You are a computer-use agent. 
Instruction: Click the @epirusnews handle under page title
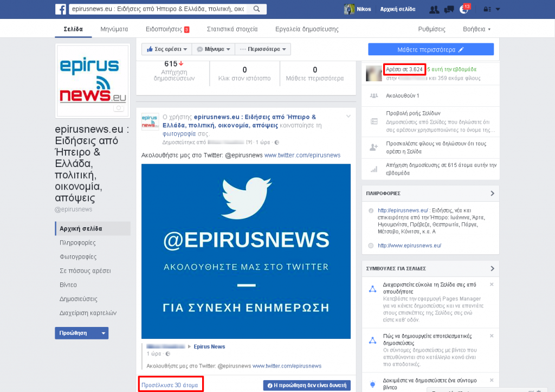(74, 209)
